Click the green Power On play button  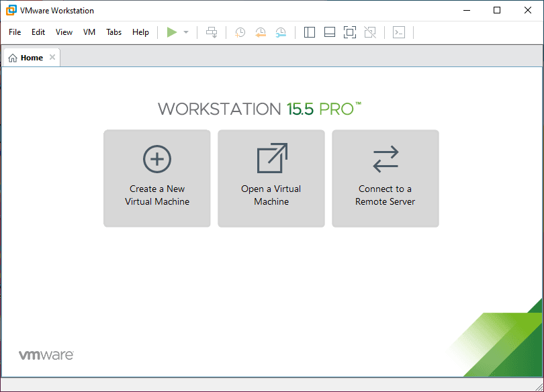[x=172, y=32]
